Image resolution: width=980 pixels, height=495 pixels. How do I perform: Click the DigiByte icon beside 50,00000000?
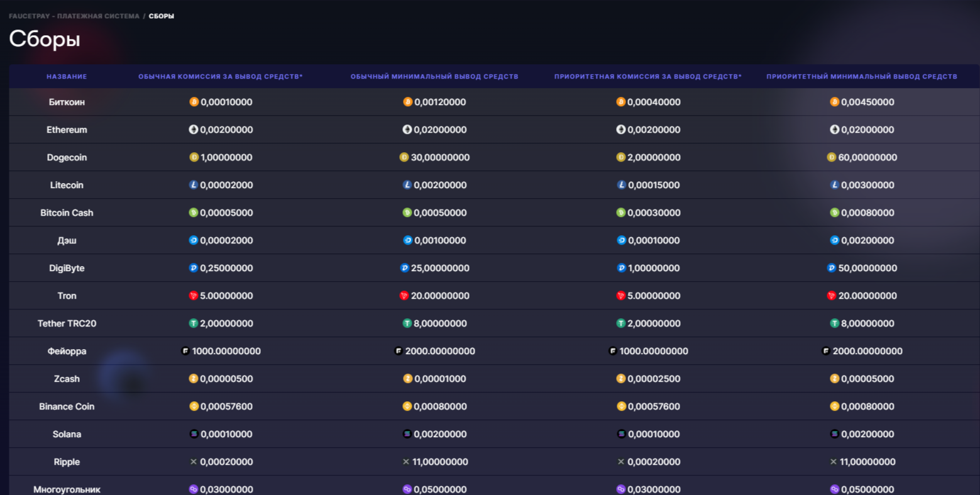click(x=831, y=268)
